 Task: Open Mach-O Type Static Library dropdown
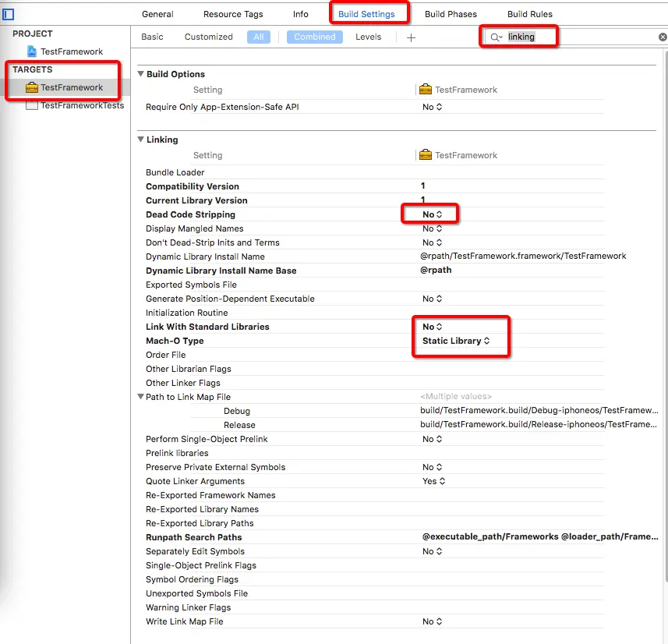click(x=456, y=341)
